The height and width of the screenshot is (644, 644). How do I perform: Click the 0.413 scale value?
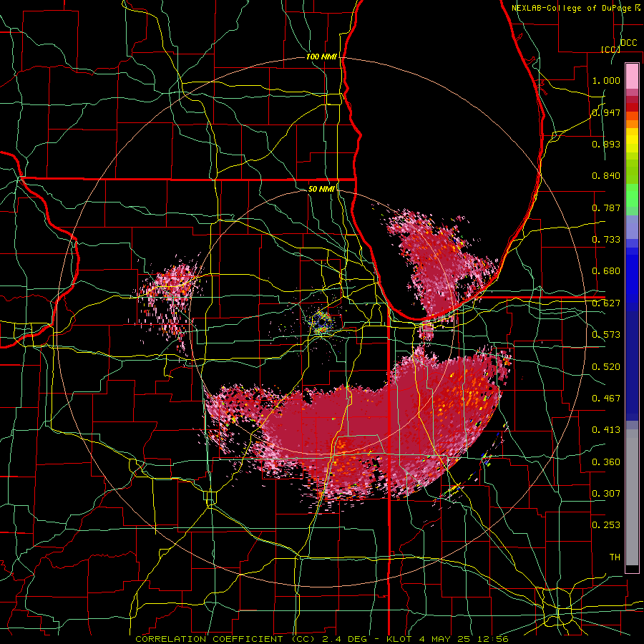[x=606, y=430]
